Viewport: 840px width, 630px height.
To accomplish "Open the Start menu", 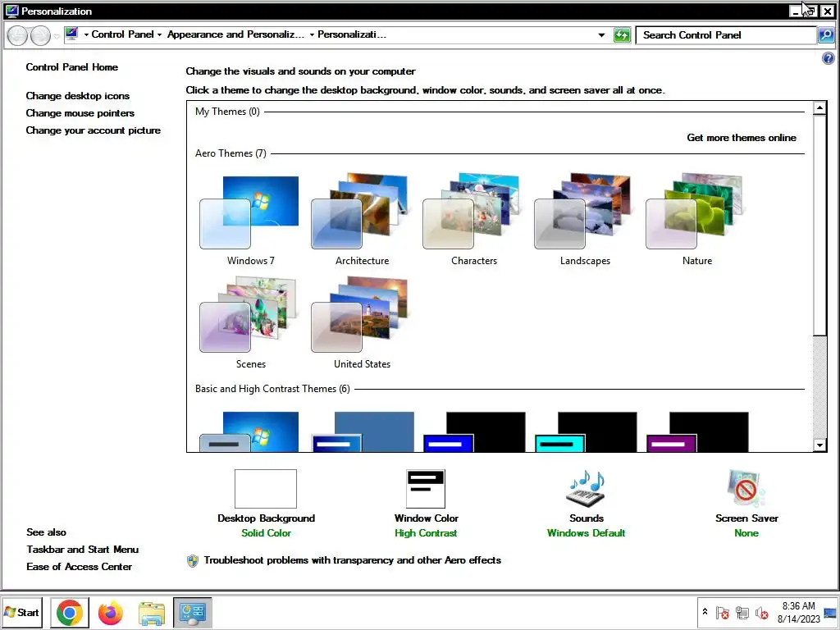I will tap(22, 612).
